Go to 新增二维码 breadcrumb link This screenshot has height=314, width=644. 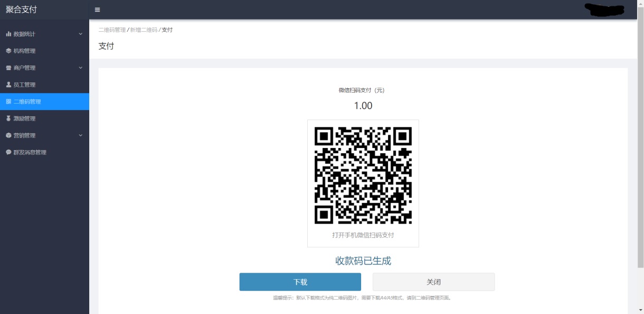[x=144, y=30]
